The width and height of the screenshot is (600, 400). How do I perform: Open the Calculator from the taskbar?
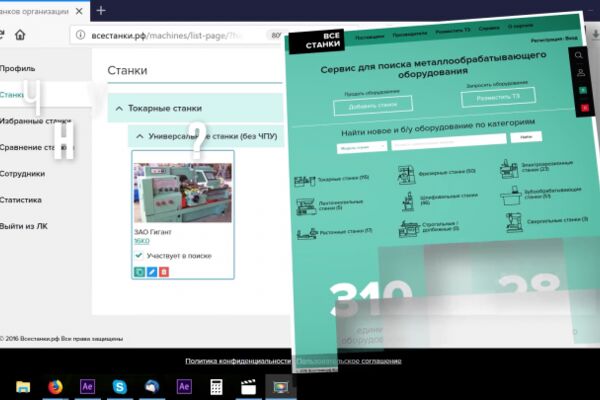coord(216,387)
